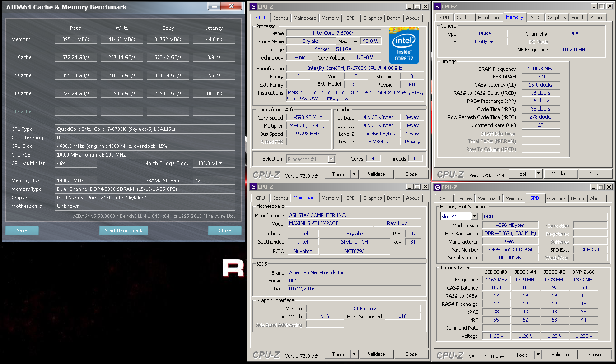Click Memory Read value 39516 MB/s
The width and height of the screenshot is (616, 364).
[76, 39]
